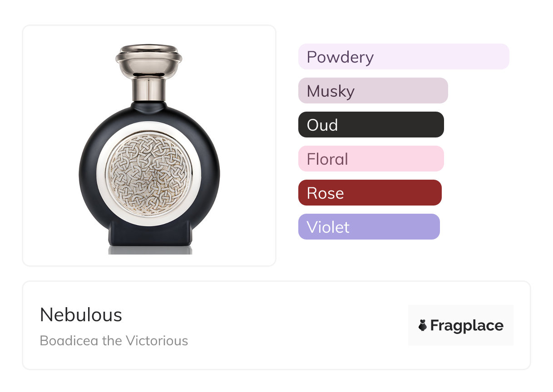Click the Fragplace perfume bottle logo icon
The width and height of the screenshot is (553, 392).
[423, 325]
